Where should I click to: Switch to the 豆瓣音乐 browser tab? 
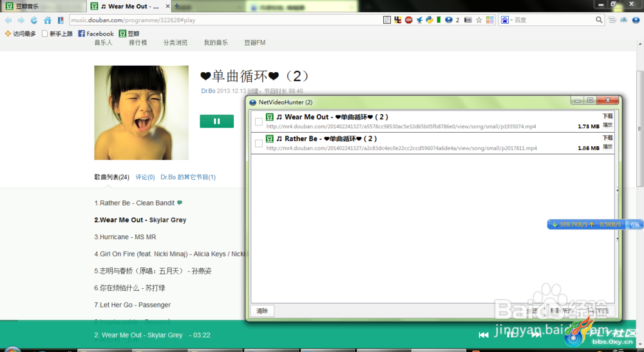tap(43, 6)
